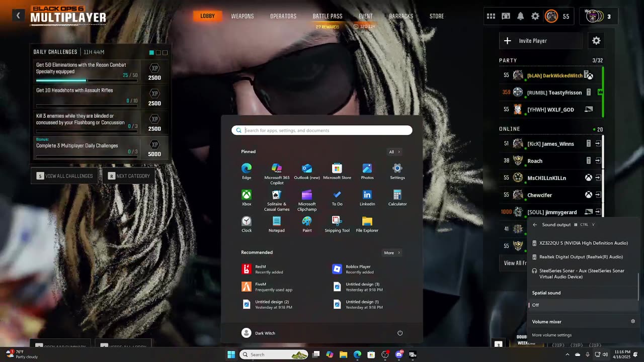This screenshot has height=362, width=644.
Task: Switch to the Barracks tab
Action: click(401, 16)
